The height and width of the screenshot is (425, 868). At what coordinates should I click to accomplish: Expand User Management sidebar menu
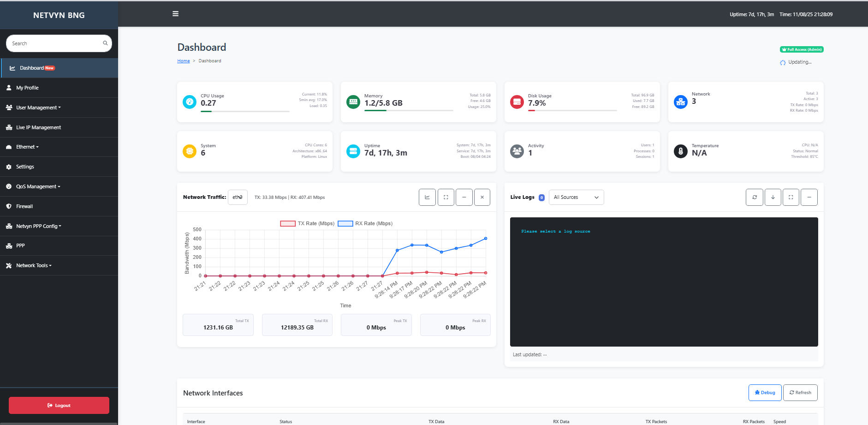click(38, 108)
